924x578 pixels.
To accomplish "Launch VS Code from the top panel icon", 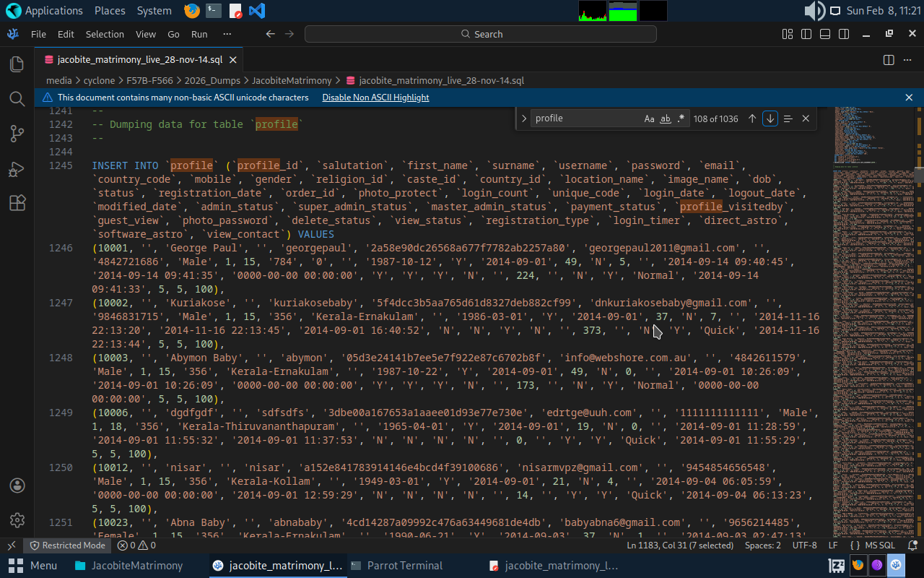I will pyautogui.click(x=256, y=11).
